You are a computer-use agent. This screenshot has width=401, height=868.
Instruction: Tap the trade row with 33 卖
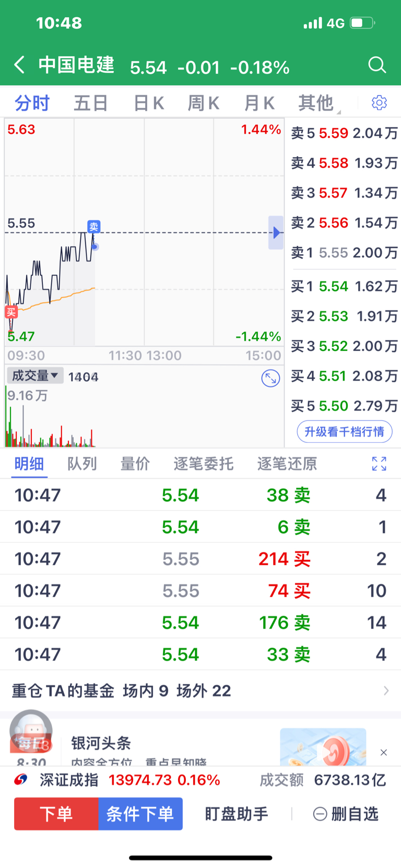point(200,654)
